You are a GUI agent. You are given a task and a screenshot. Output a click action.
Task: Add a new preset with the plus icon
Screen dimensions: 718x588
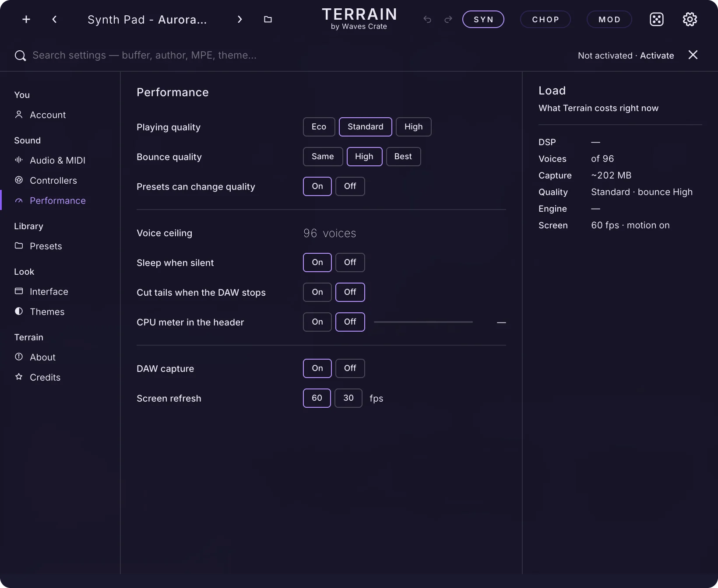tap(26, 19)
